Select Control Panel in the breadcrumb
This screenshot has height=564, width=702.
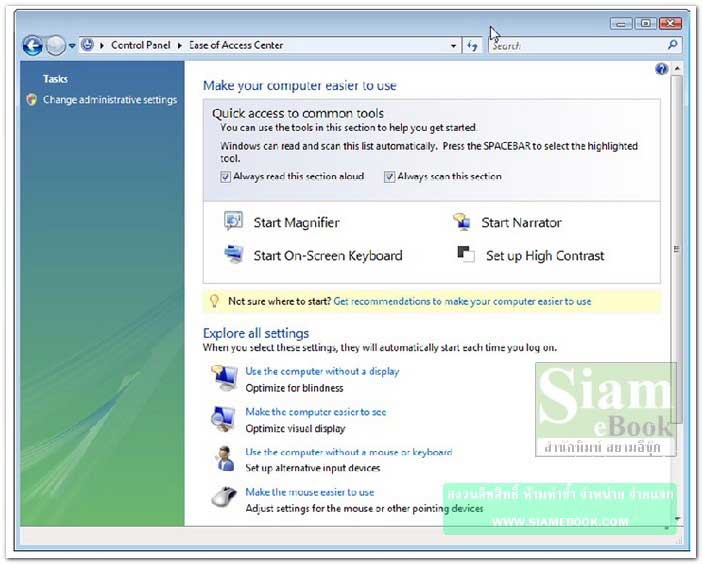tap(141, 45)
